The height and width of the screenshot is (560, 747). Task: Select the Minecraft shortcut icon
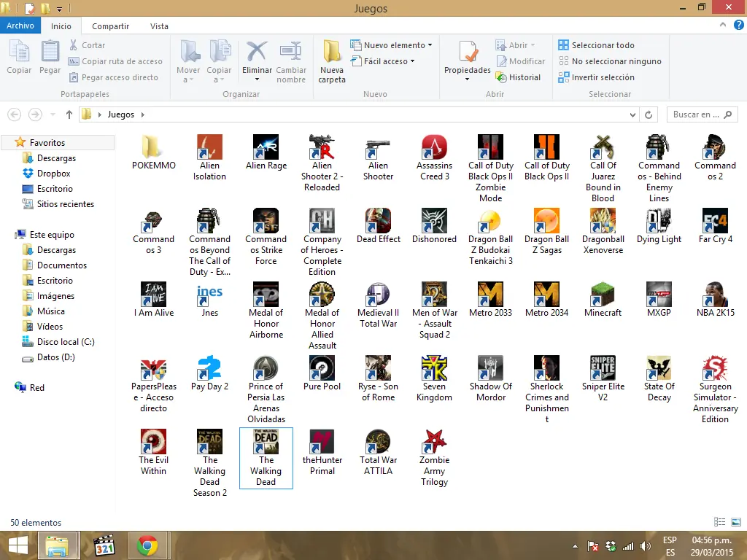(x=603, y=300)
